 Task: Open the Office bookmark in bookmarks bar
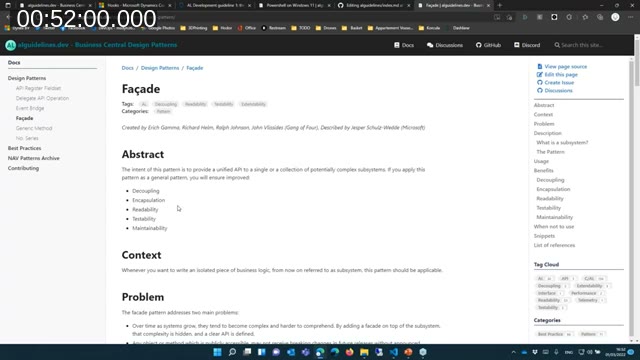[x=247, y=28]
